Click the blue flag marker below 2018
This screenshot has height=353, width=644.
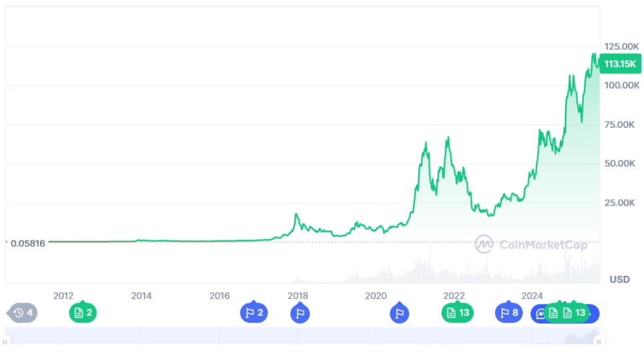pos(300,312)
